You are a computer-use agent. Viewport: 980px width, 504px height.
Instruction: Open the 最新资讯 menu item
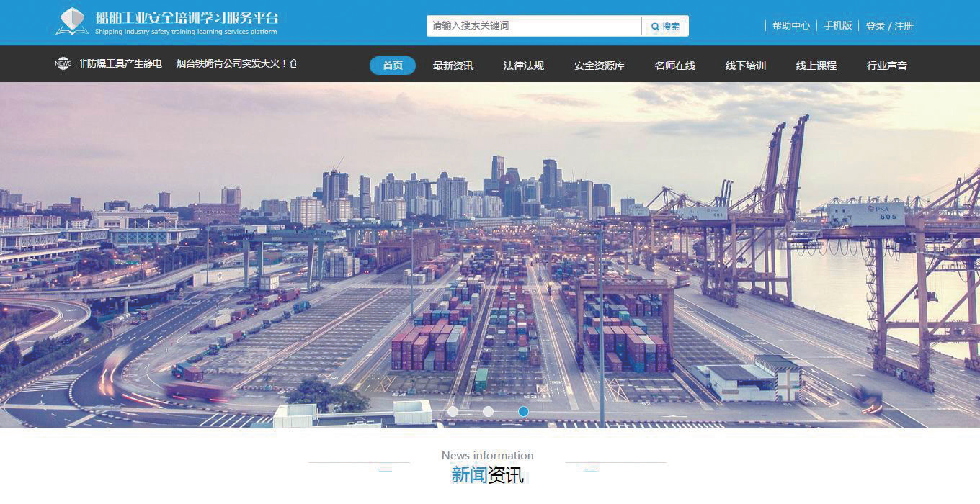click(453, 66)
